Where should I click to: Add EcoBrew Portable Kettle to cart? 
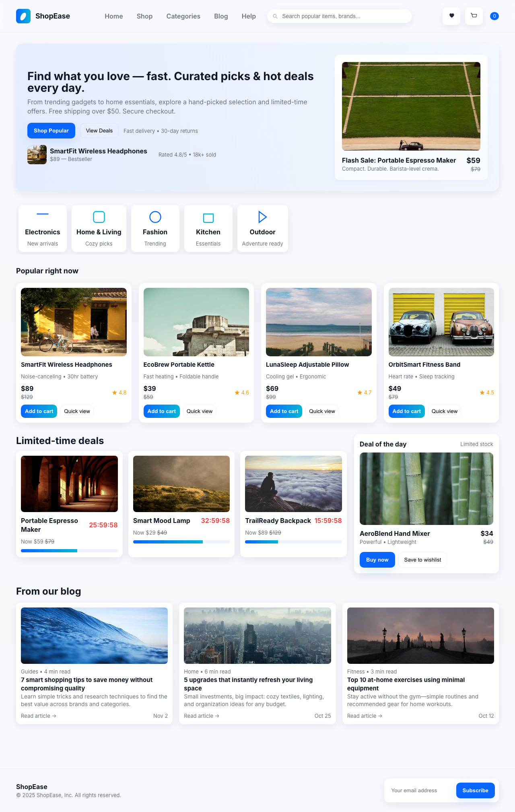(162, 411)
